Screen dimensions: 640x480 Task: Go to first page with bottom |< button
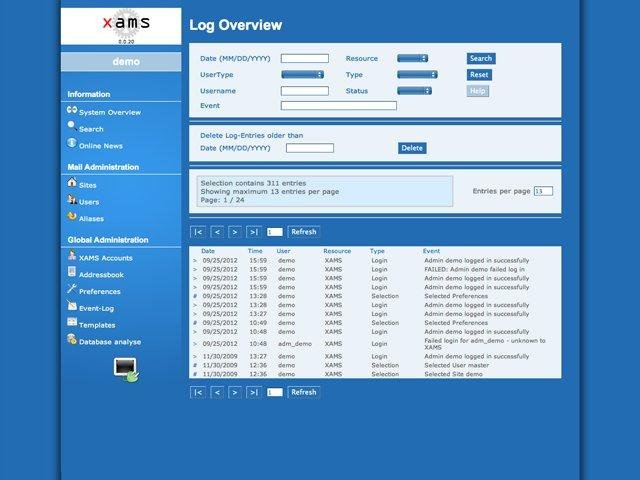(198, 392)
